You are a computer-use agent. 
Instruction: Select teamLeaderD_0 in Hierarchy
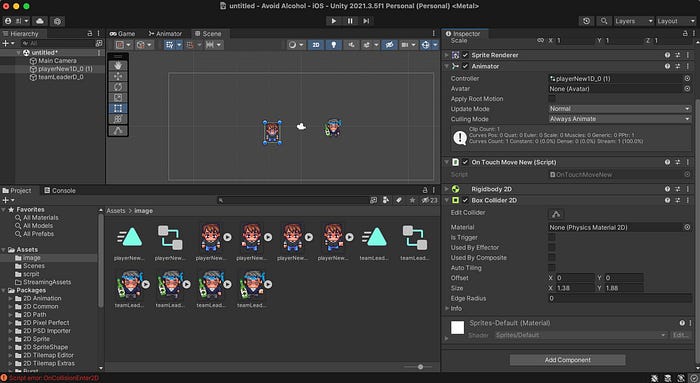point(61,77)
